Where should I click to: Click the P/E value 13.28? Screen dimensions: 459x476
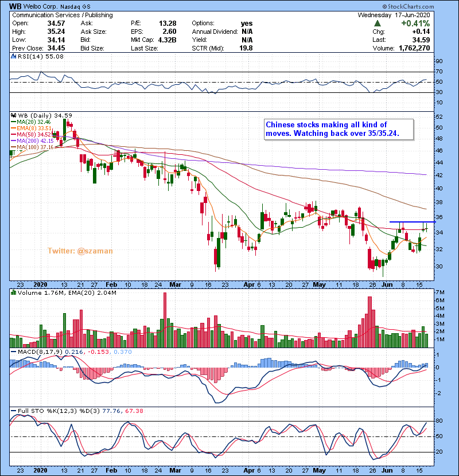[168, 24]
